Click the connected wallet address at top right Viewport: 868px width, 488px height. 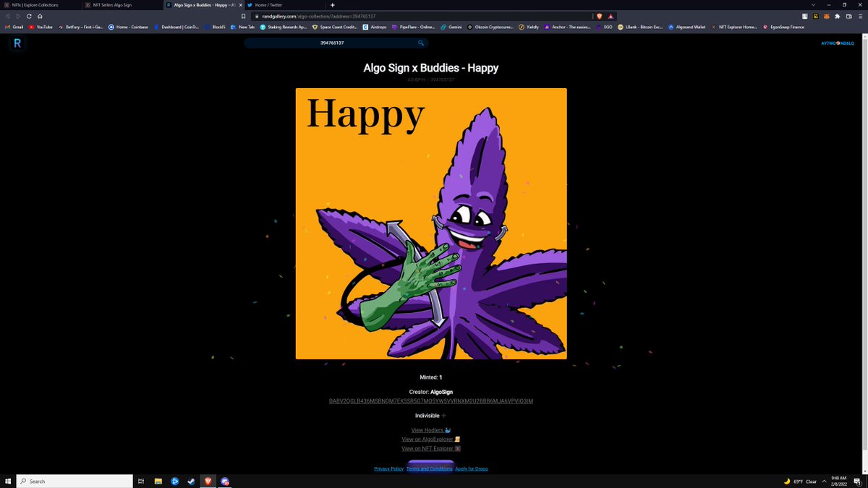(838, 43)
